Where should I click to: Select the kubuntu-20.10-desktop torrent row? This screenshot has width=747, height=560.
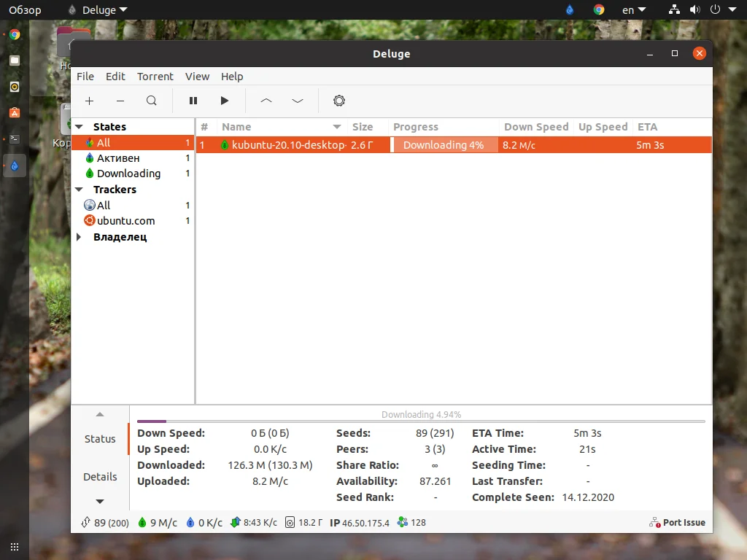tap(454, 145)
